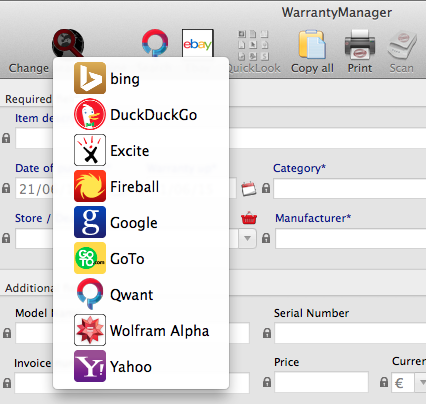
Task: Click into the Serial Number field
Action: 350,333
